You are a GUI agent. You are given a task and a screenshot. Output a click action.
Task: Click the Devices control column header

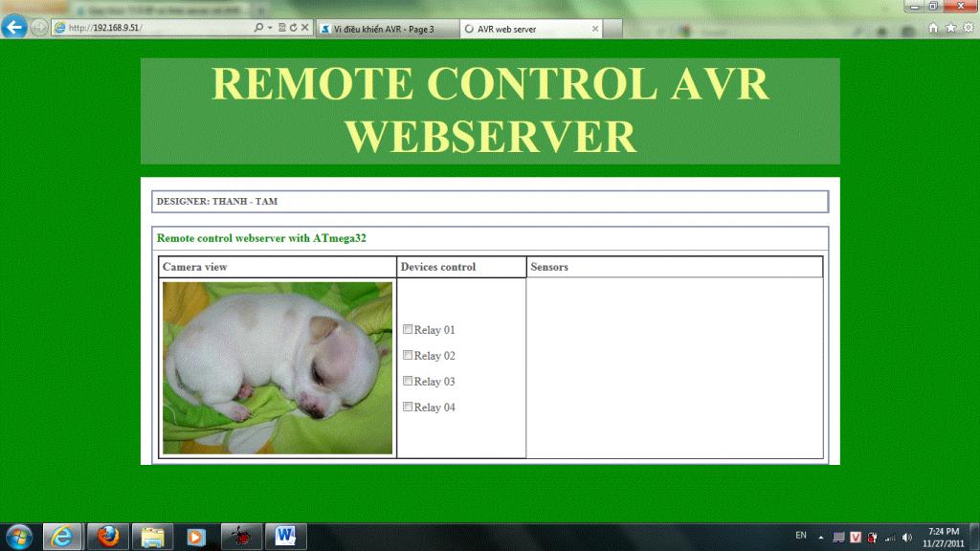[461, 267]
